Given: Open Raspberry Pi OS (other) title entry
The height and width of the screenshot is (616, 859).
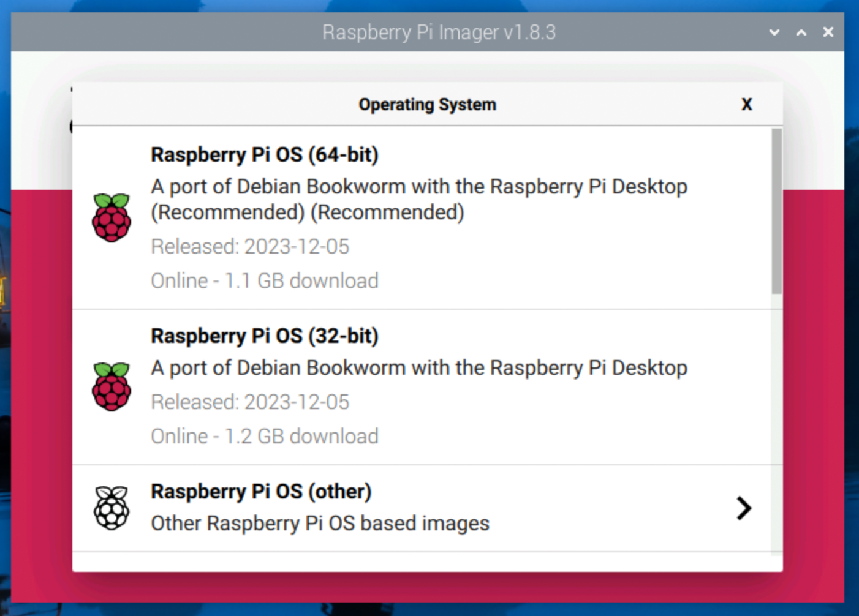Looking at the screenshot, I should pyautogui.click(x=261, y=492).
